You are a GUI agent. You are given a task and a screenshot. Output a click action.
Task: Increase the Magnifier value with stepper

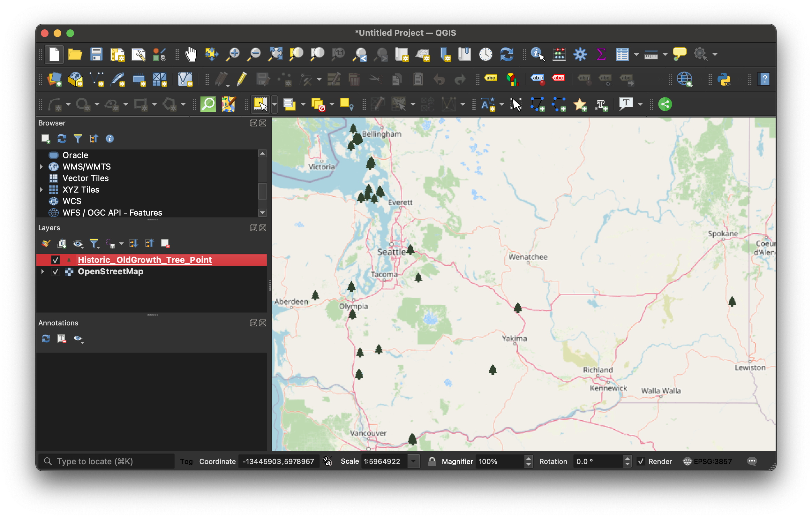pyautogui.click(x=529, y=458)
